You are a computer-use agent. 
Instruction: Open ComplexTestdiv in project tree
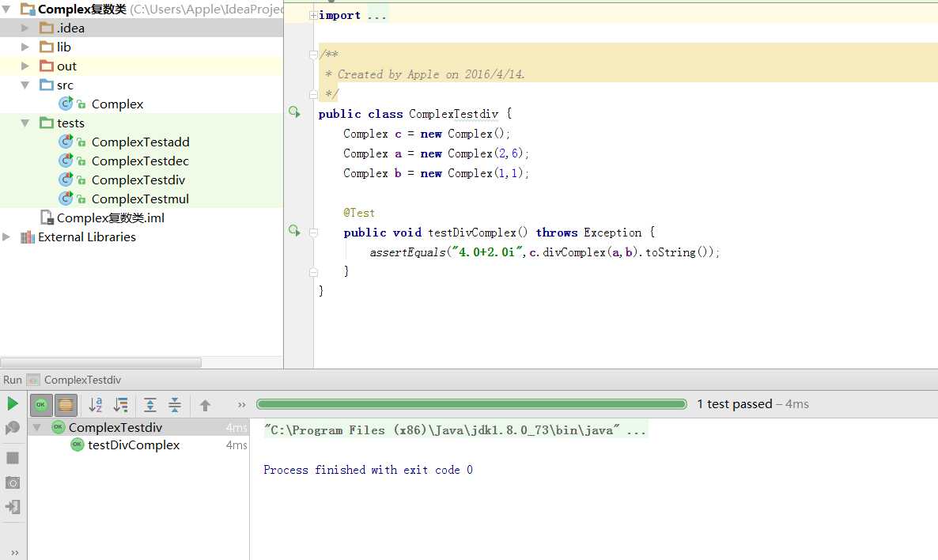tap(138, 180)
